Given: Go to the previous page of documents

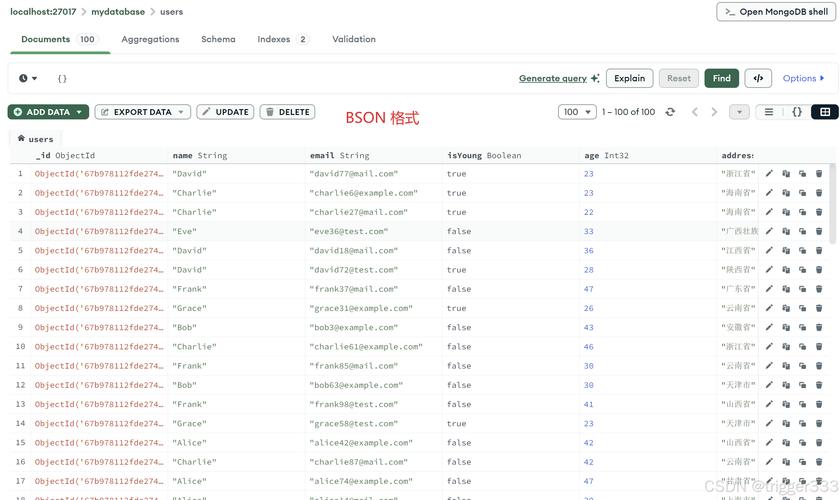Looking at the screenshot, I should 695,112.
